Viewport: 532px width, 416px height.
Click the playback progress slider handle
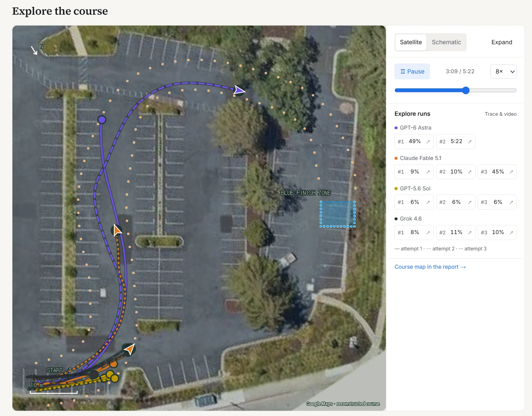click(x=466, y=90)
